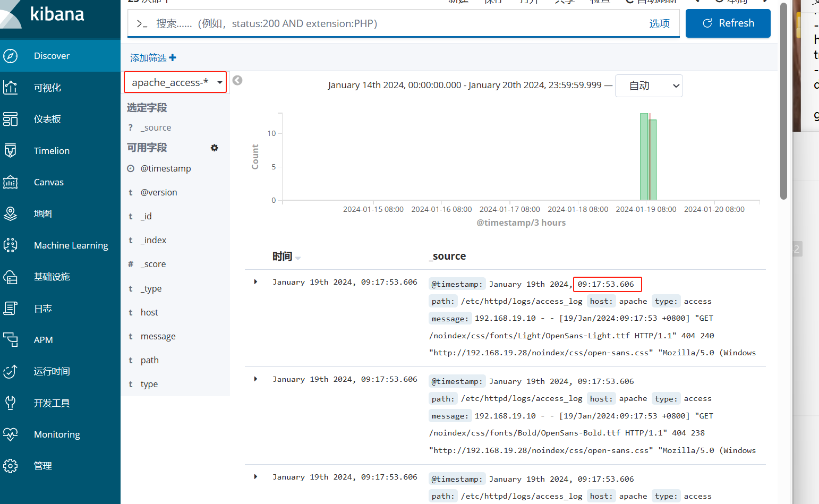Open the Management gear icon
Image resolution: width=819 pixels, height=504 pixels.
(x=11, y=466)
